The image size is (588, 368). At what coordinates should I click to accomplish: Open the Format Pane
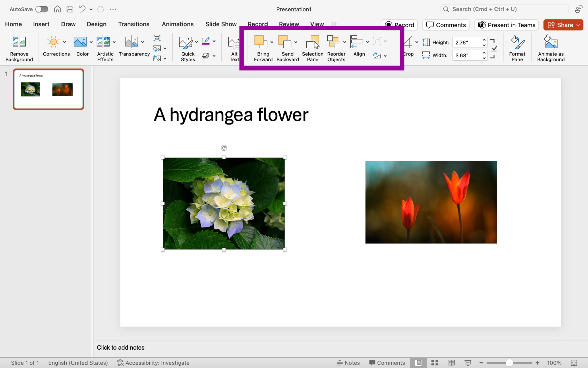pyautogui.click(x=517, y=48)
